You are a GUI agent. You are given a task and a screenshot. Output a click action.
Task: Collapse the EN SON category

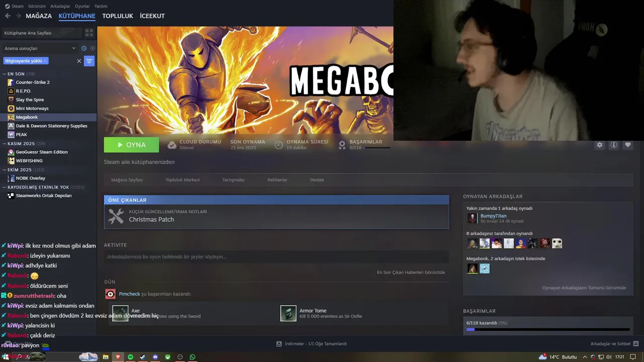5,74
